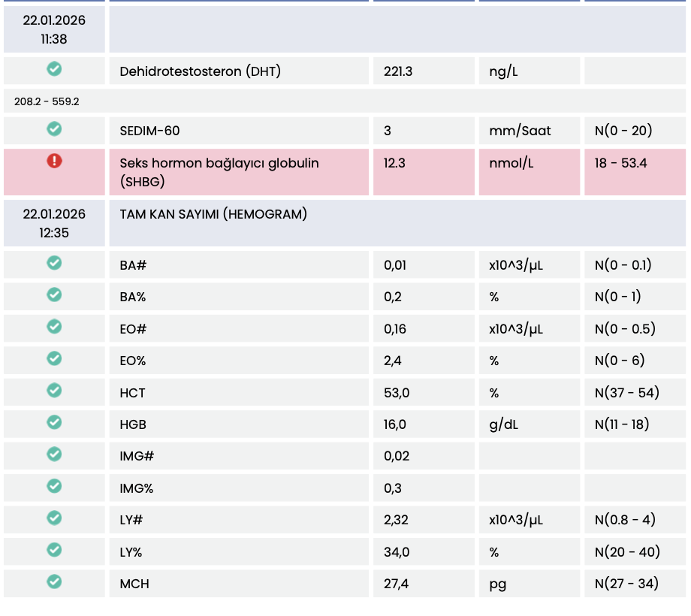Select the green check icon for LY#
The width and height of the screenshot is (691, 616).
click(54, 518)
